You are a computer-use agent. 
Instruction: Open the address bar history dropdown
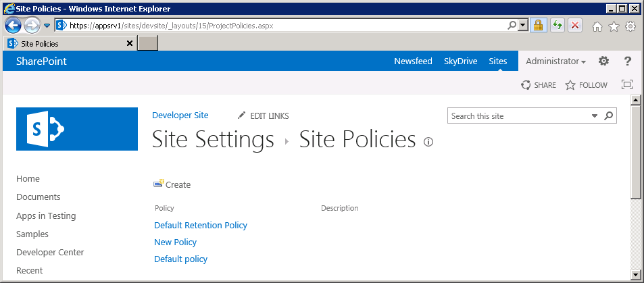(x=522, y=26)
